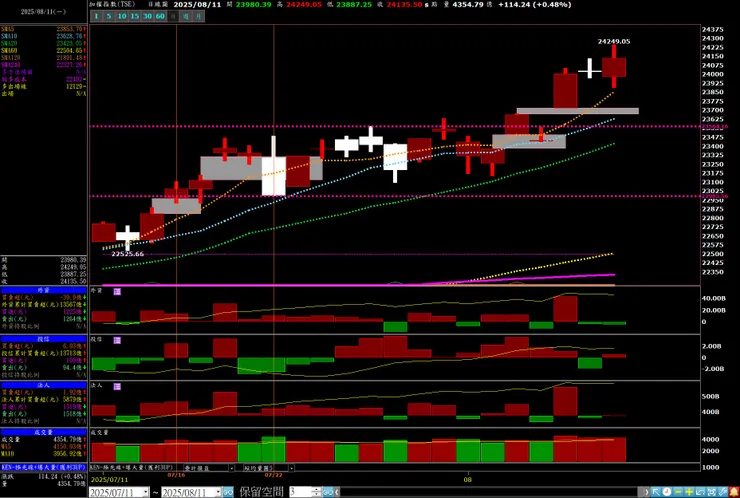The width and height of the screenshot is (740, 498).
Task: Click the orange clock history icon
Action: (666, 492)
